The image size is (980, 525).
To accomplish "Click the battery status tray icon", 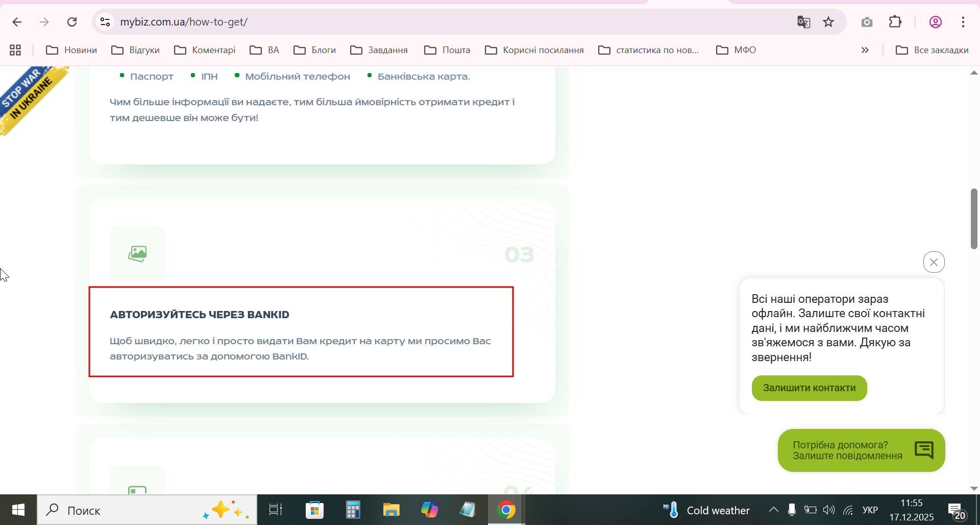I will coord(810,510).
